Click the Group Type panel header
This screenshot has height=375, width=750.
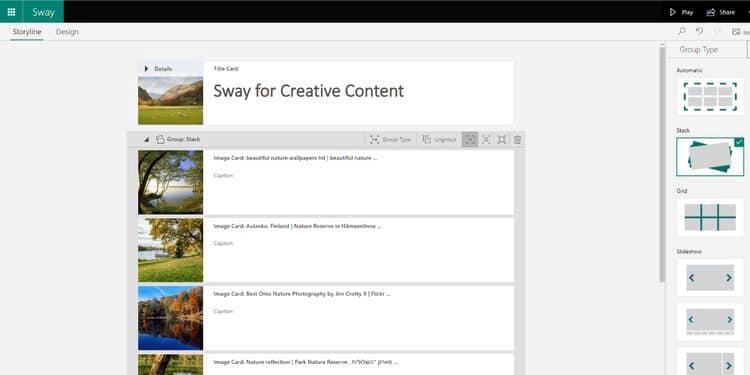699,50
